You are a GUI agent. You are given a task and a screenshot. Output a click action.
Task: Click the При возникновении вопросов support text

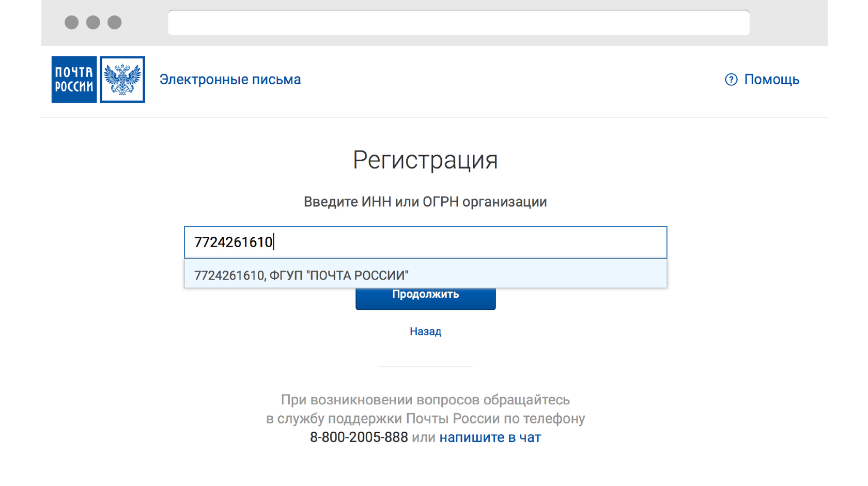coord(425,400)
